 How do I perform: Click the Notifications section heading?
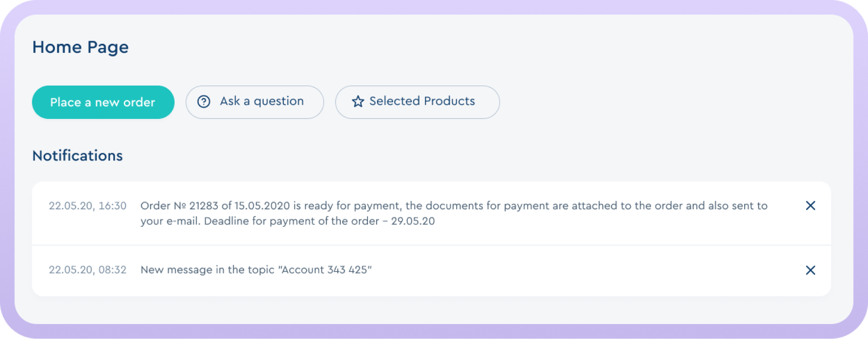78,155
